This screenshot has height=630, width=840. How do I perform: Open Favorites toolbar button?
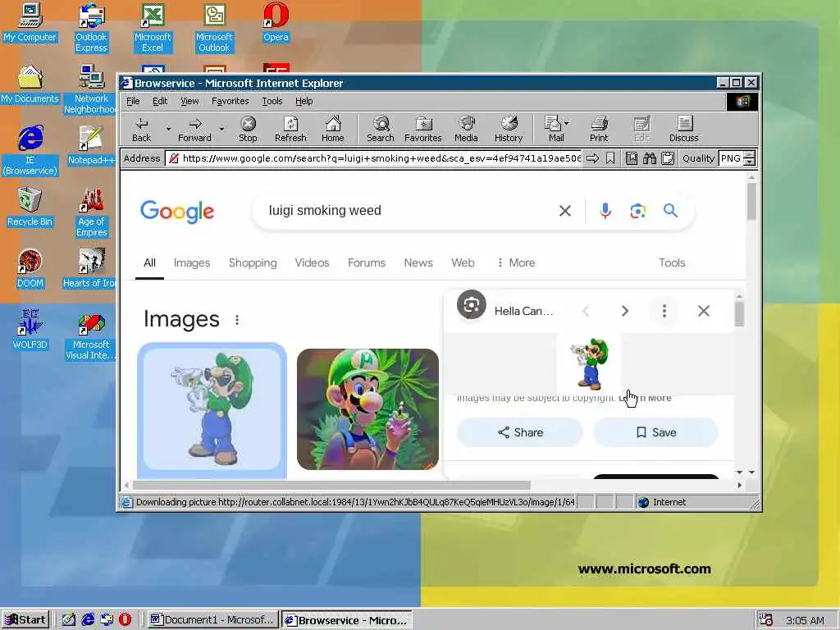click(422, 130)
